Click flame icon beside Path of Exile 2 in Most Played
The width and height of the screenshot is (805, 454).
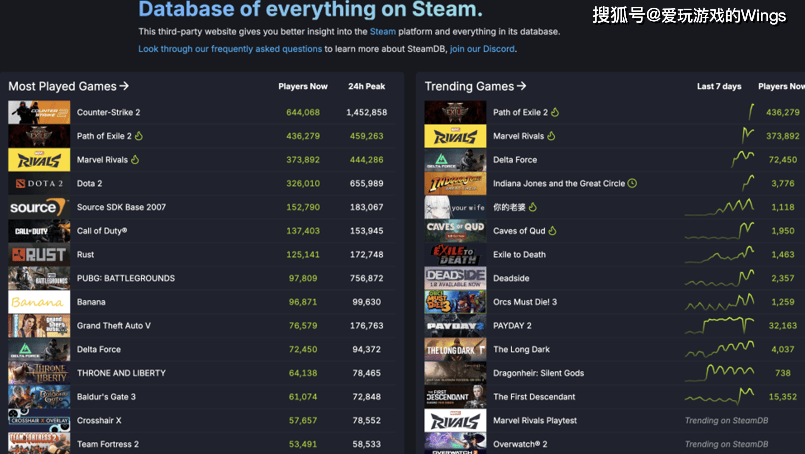point(139,136)
